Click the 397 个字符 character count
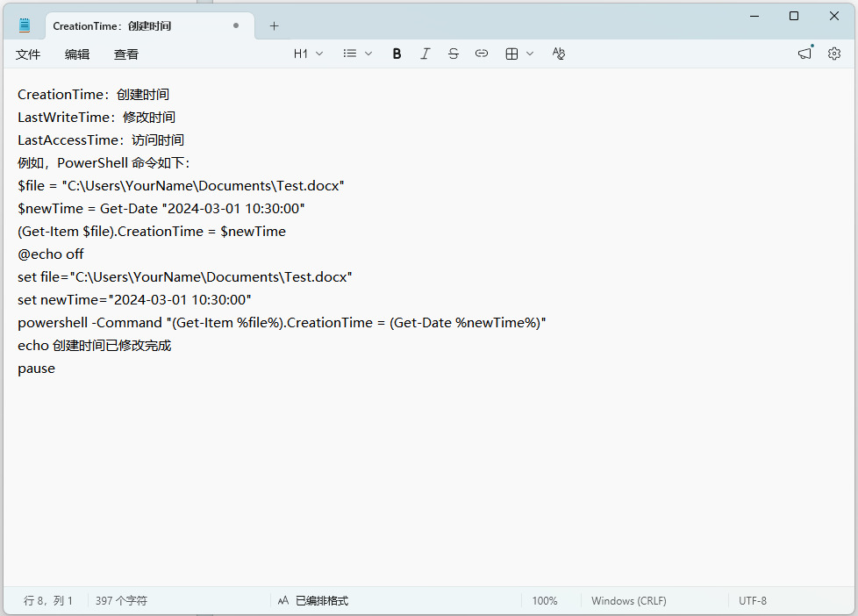Screen dimensions: 858x616 point(121,601)
